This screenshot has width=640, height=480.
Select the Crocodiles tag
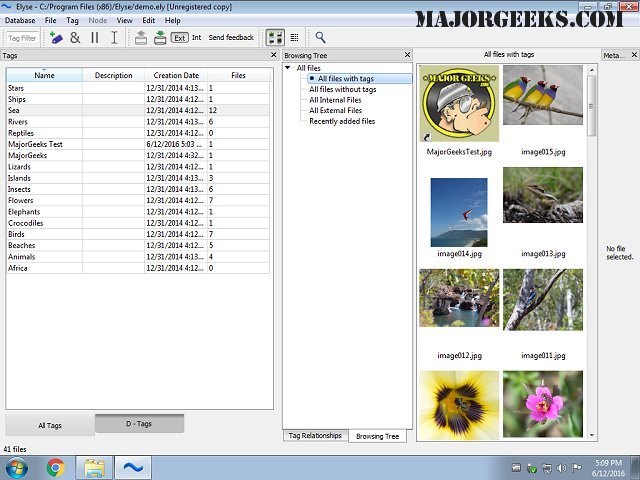[138, 223]
